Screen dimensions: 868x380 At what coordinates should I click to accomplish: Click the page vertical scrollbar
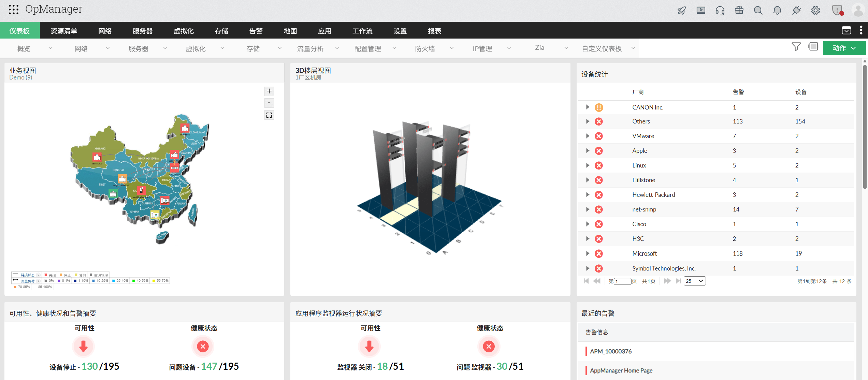click(865, 126)
